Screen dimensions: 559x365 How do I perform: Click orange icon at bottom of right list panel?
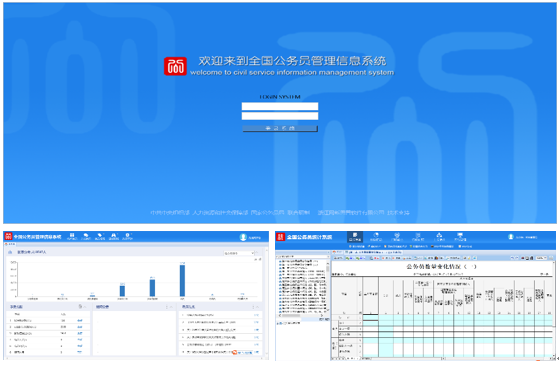coord(235,352)
